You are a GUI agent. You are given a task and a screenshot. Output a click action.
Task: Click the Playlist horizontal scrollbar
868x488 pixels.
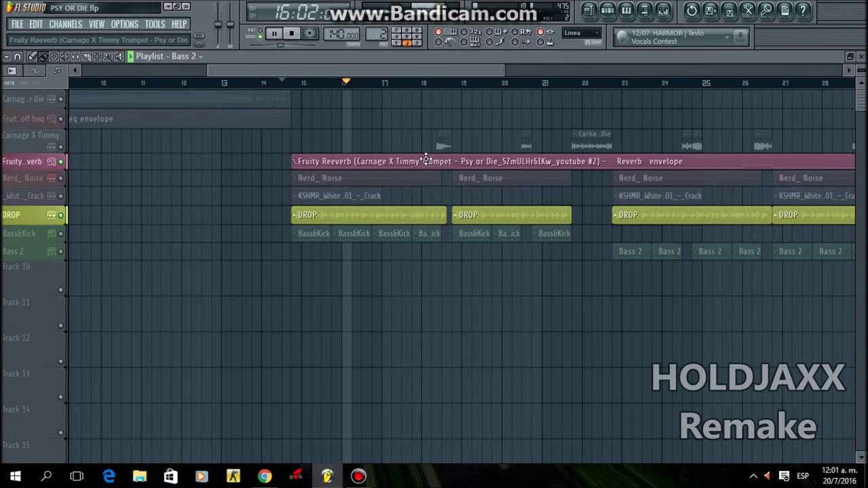(x=355, y=70)
